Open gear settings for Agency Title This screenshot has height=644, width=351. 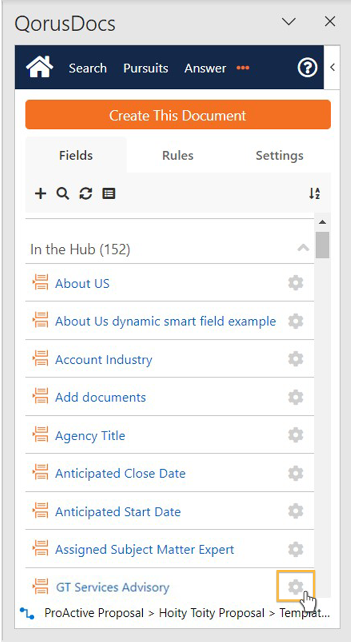[296, 435]
